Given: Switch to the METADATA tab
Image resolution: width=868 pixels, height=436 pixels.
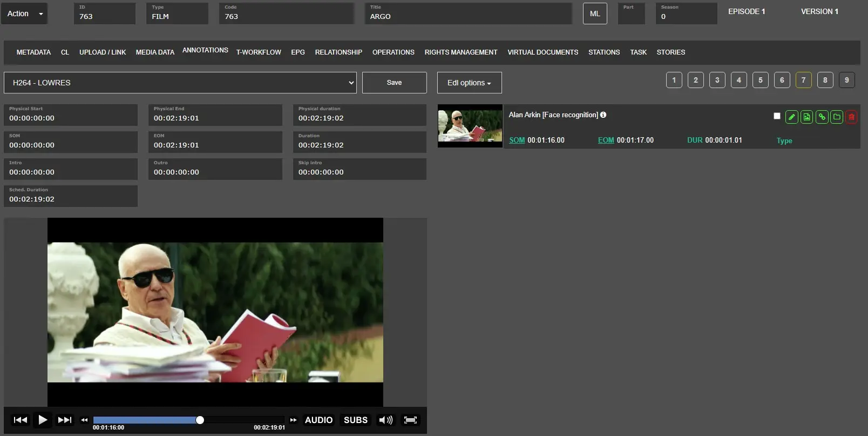Looking at the screenshot, I should (33, 52).
